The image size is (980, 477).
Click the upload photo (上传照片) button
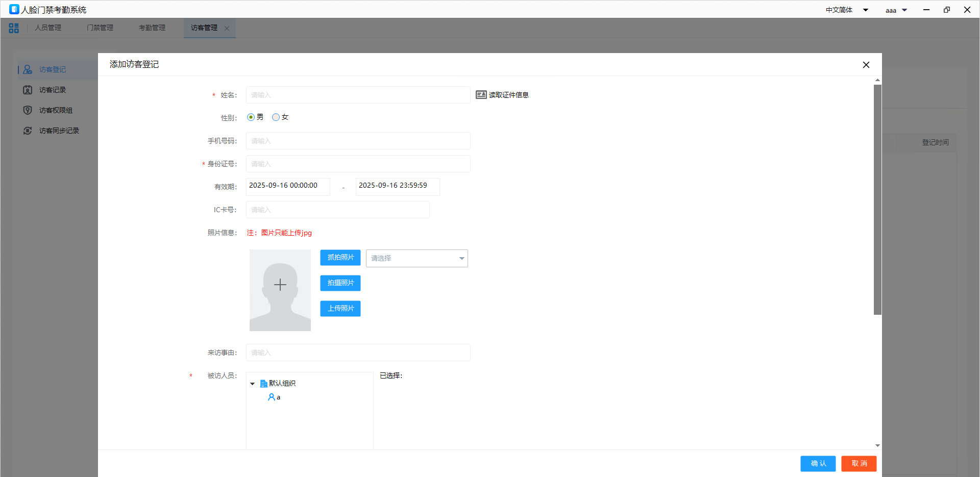tap(340, 309)
